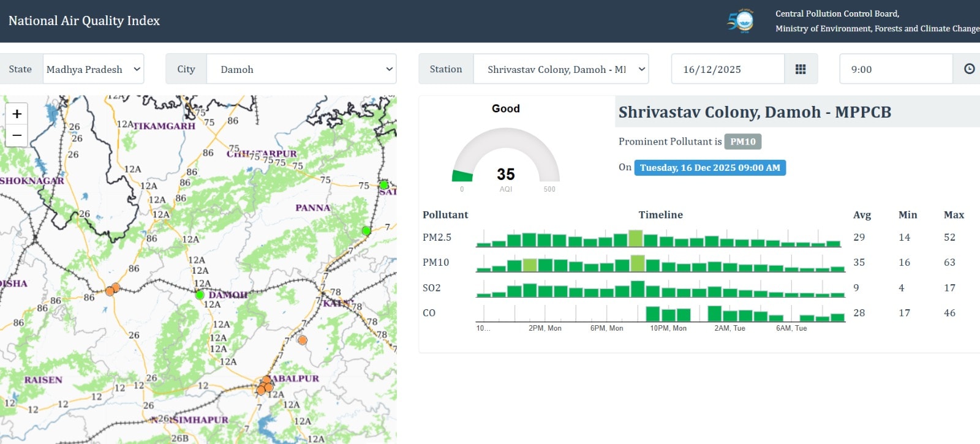Click the green station marker near Panna
The image size is (980, 444).
coord(366,231)
